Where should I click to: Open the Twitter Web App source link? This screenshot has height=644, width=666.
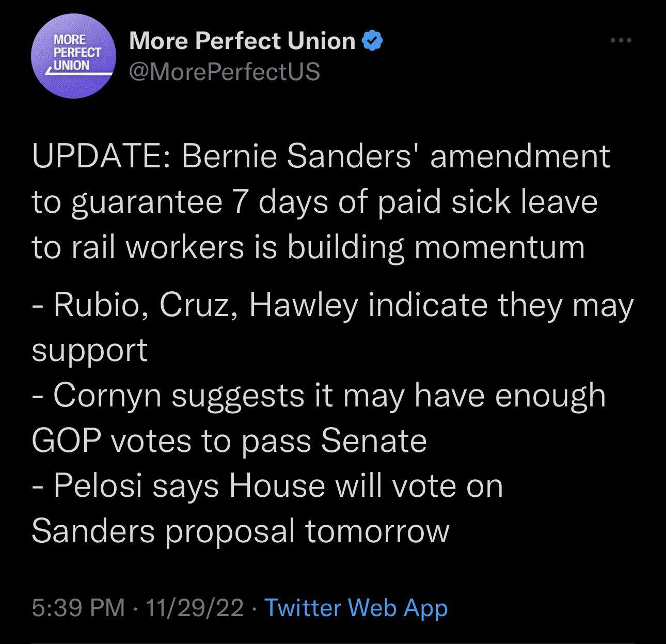click(x=356, y=607)
